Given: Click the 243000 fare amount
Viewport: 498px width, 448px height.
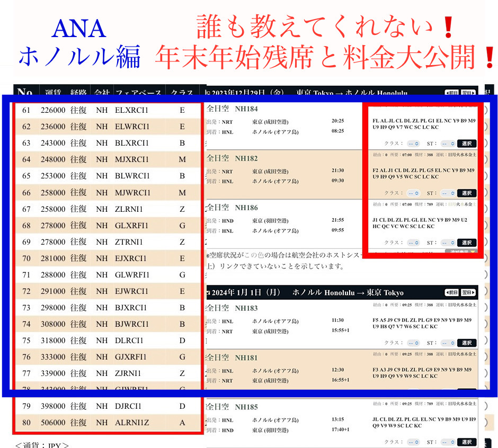Looking at the screenshot, I should click(53, 143).
